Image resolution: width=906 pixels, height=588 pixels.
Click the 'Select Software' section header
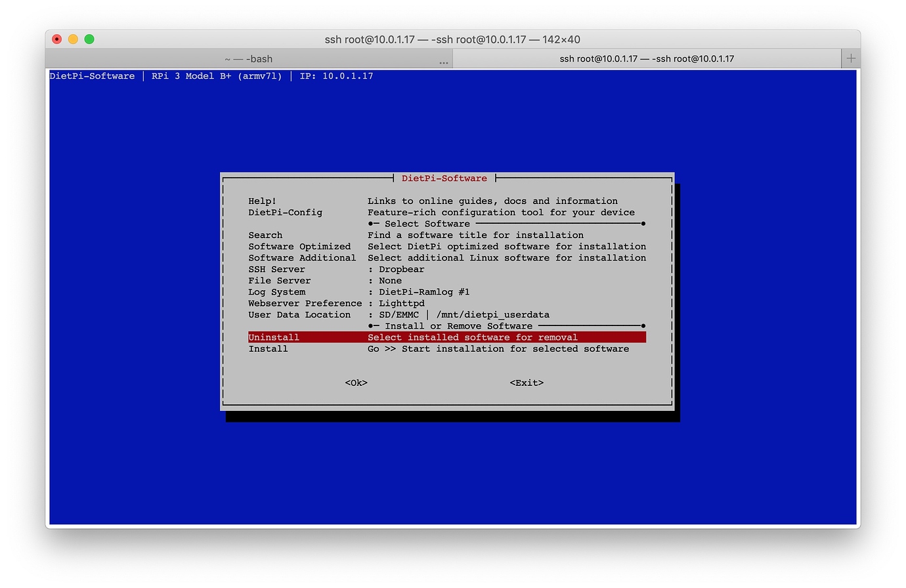point(427,224)
